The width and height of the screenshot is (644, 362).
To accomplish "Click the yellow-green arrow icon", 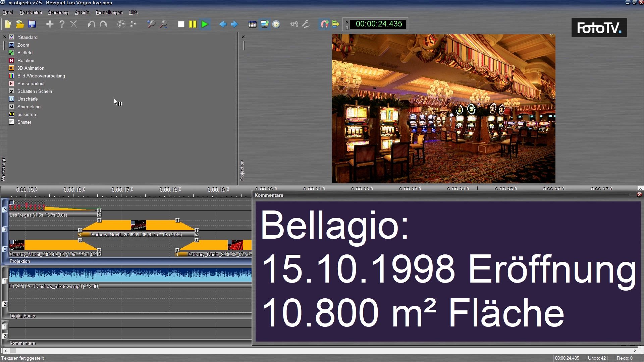I will (x=335, y=24).
